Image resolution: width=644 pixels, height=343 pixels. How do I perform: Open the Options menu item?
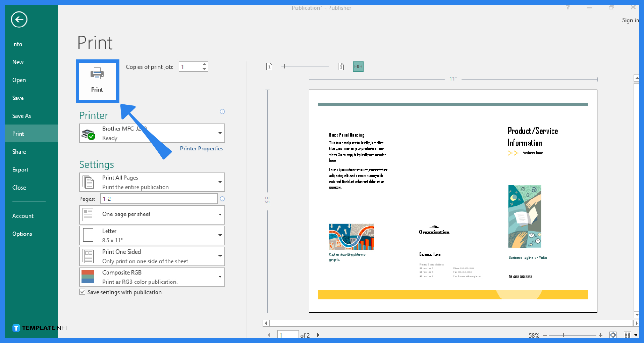click(22, 234)
